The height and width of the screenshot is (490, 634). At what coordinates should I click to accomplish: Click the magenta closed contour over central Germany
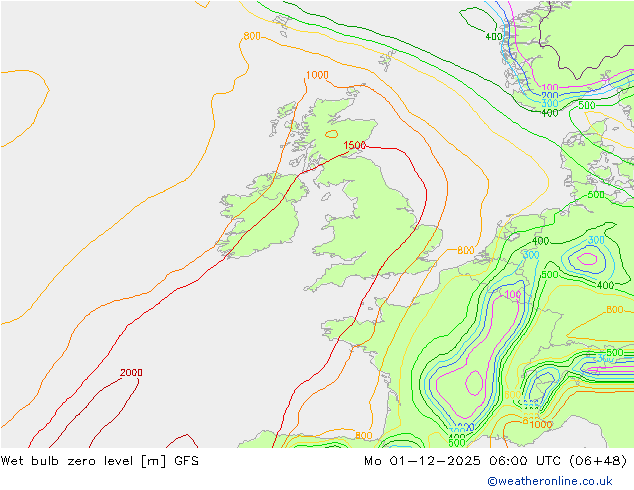pyautogui.click(x=587, y=258)
